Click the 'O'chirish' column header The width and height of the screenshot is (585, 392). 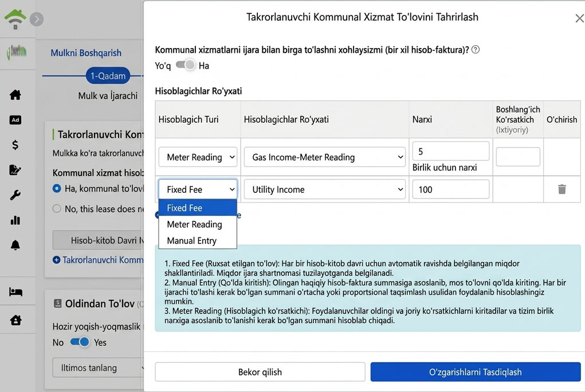[x=562, y=119]
